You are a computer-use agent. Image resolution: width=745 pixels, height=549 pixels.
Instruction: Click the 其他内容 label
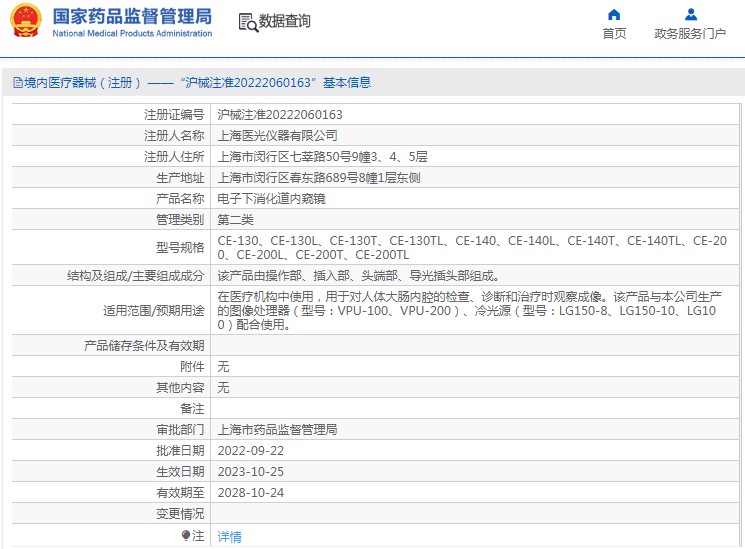[x=180, y=387]
